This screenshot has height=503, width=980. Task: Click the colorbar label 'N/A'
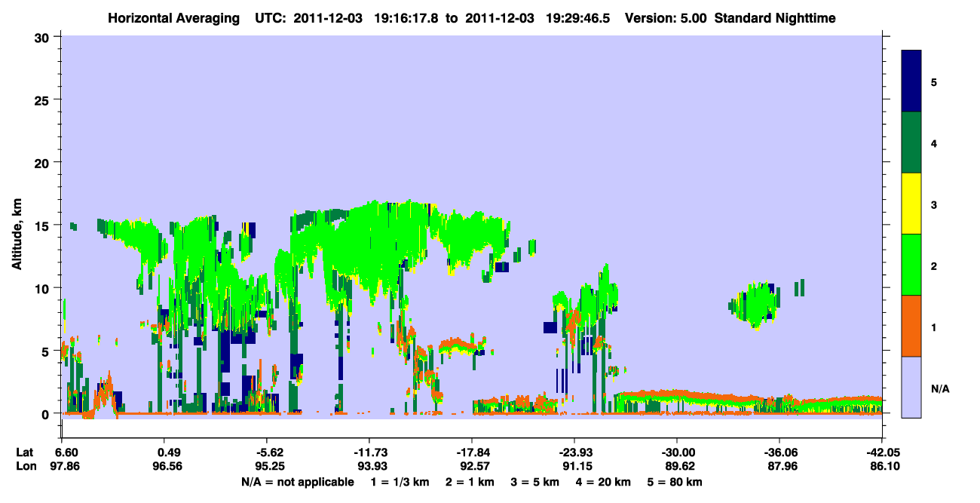tap(939, 388)
